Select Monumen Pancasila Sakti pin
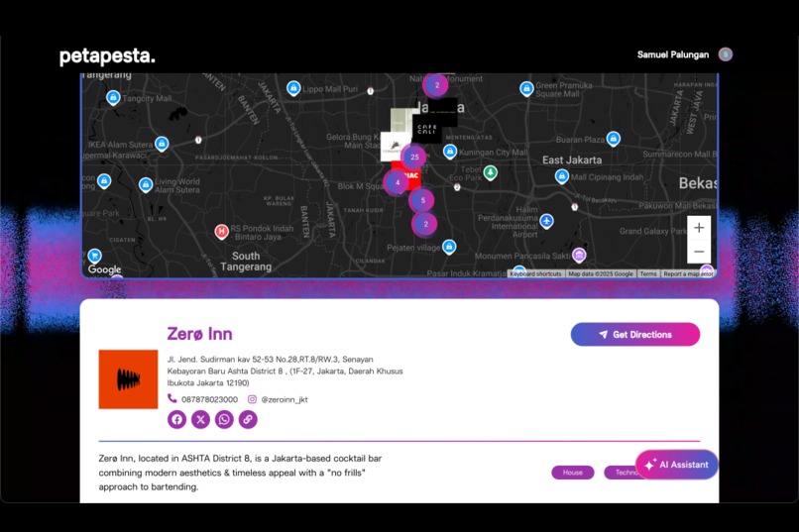799x532 pixels. 579,255
